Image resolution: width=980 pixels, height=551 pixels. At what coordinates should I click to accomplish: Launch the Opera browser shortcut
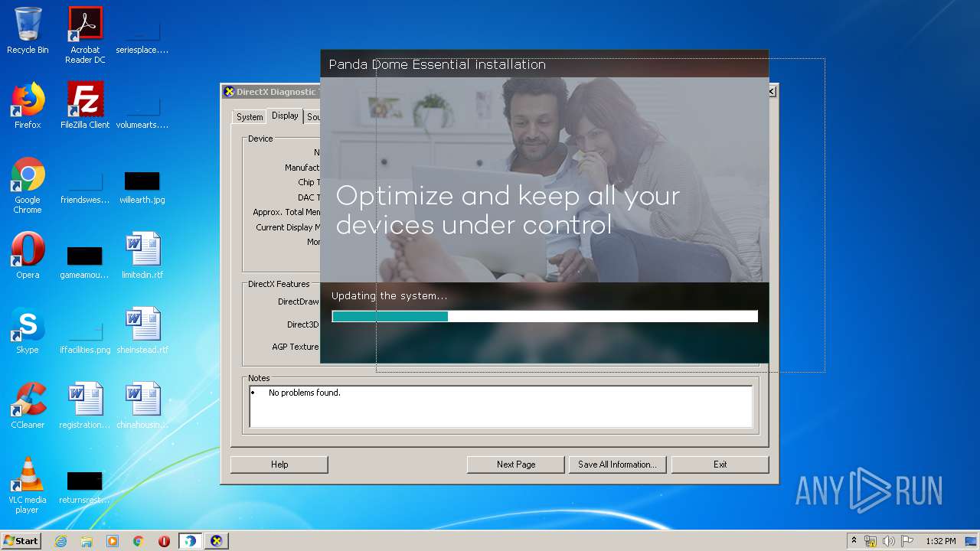[28, 256]
